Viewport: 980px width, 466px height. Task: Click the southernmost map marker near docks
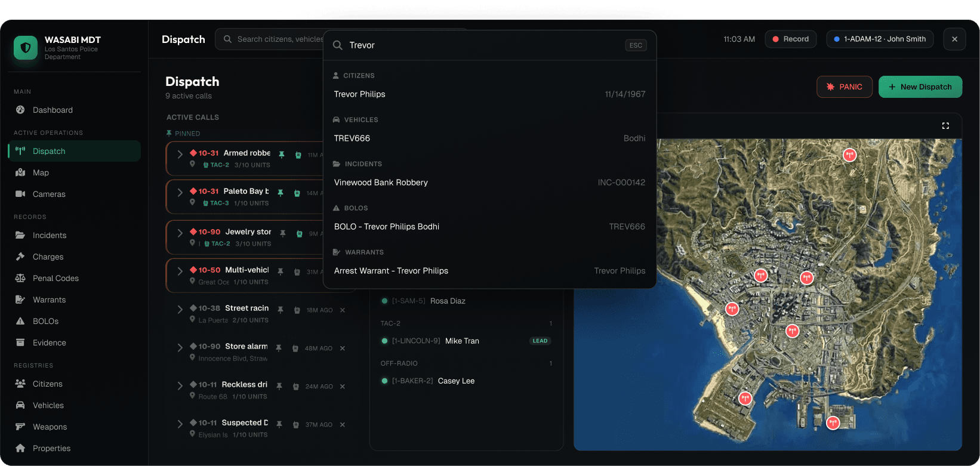pyautogui.click(x=833, y=423)
